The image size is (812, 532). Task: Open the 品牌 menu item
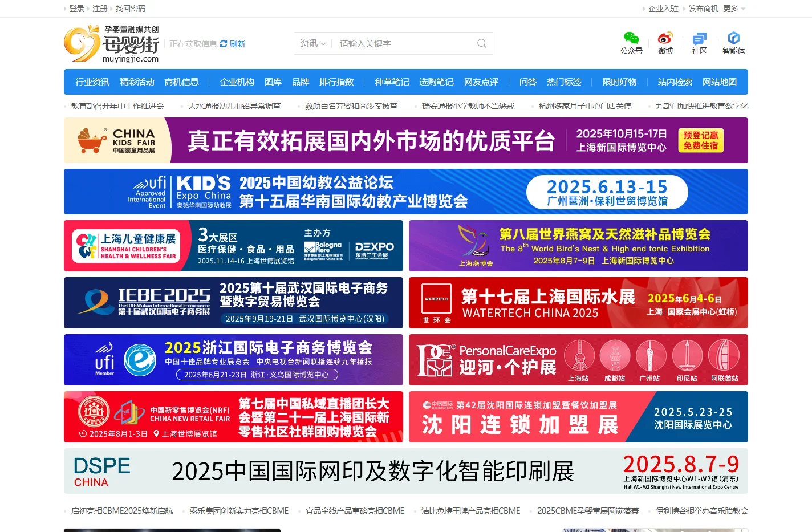[x=301, y=82]
